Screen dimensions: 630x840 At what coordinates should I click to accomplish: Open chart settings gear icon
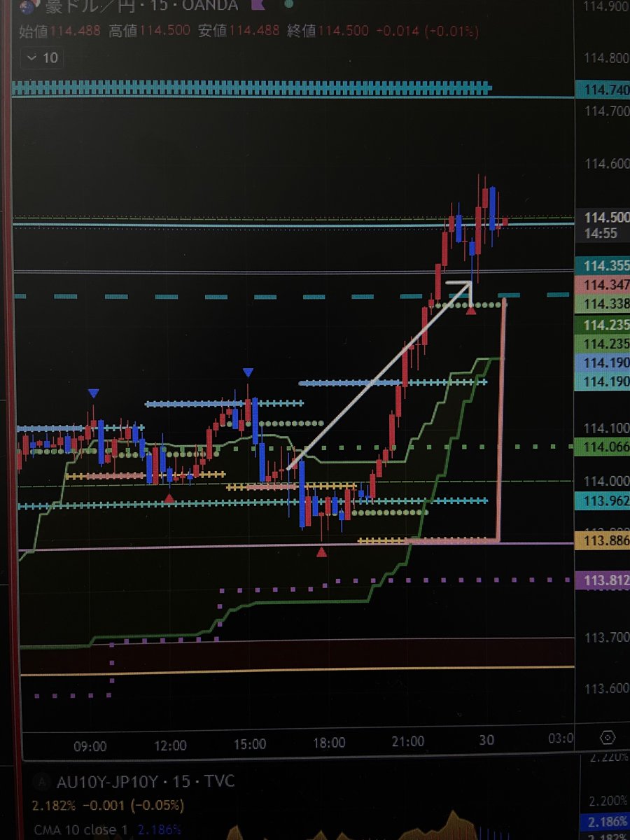click(x=608, y=738)
